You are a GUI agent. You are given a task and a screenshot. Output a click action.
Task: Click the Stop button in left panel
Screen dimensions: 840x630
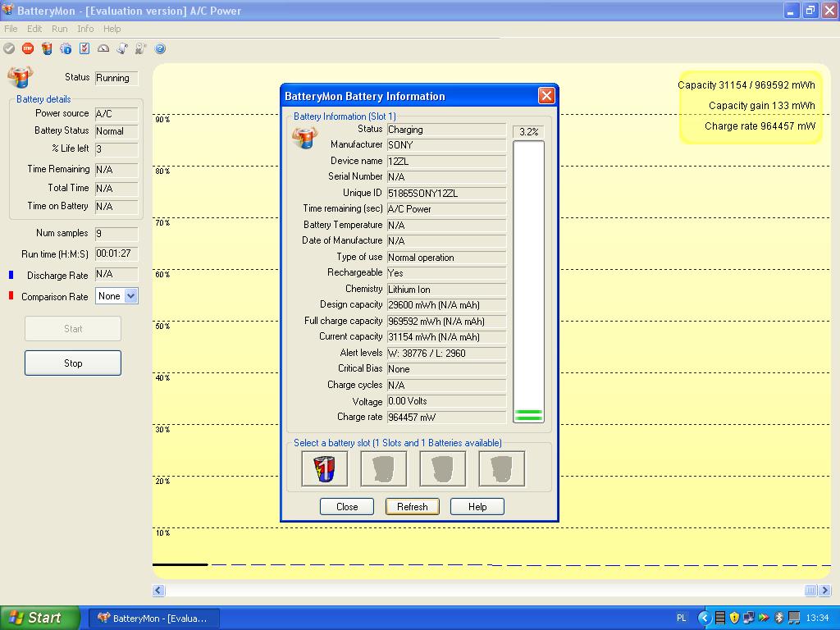point(73,363)
